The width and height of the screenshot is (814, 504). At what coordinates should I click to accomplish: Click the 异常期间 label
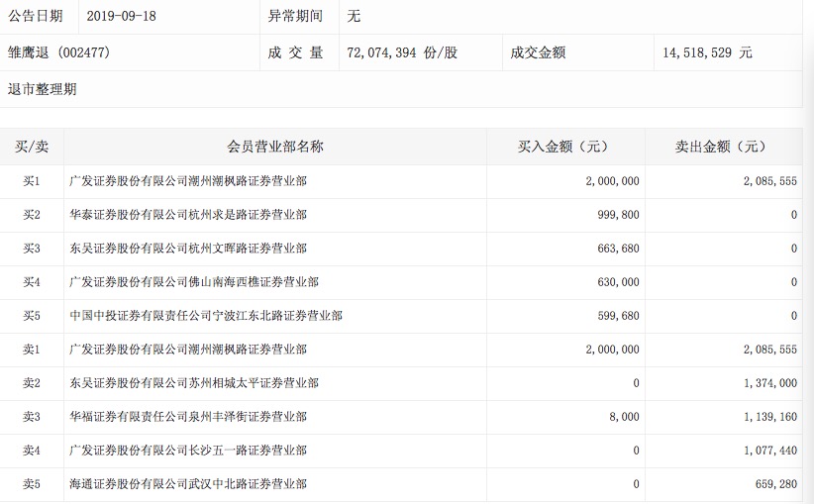pos(295,16)
